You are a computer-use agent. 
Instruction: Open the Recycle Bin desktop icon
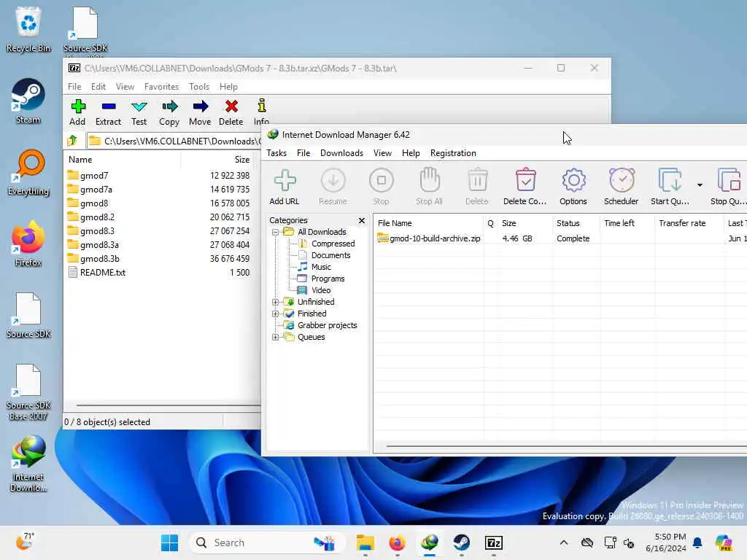coord(28,29)
